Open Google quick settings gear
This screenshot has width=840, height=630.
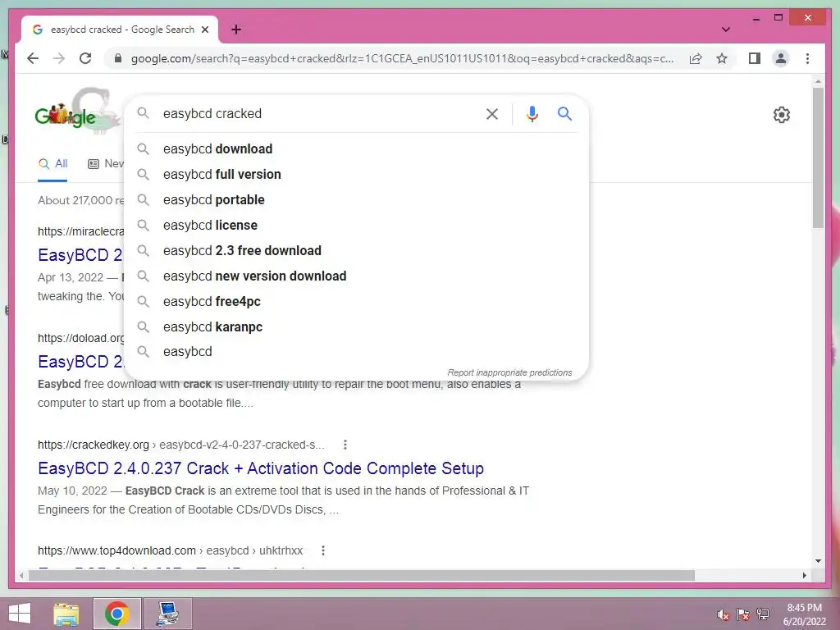[781, 115]
